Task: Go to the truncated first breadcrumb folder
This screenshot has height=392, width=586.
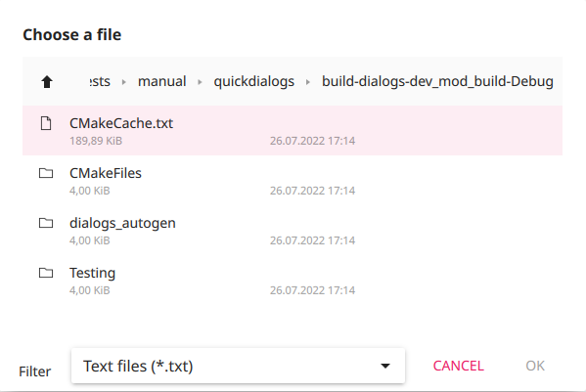Action: click(x=100, y=81)
